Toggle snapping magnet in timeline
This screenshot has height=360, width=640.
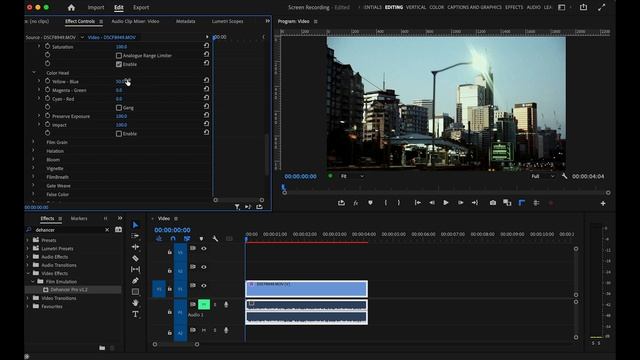tap(173, 238)
